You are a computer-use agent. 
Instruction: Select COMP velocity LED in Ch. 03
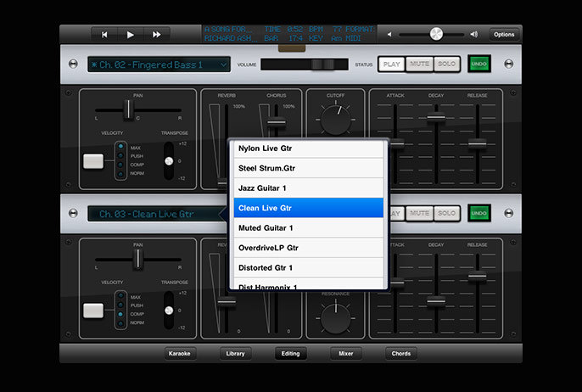(x=120, y=314)
